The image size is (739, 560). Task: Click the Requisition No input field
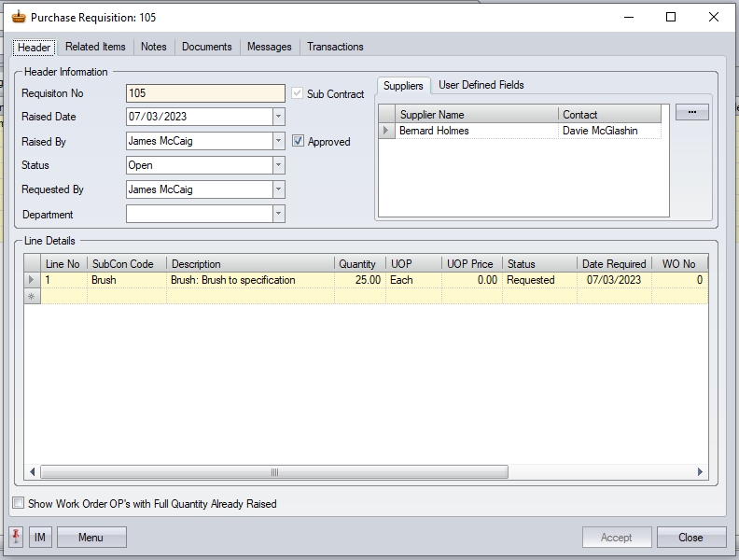tap(205, 93)
